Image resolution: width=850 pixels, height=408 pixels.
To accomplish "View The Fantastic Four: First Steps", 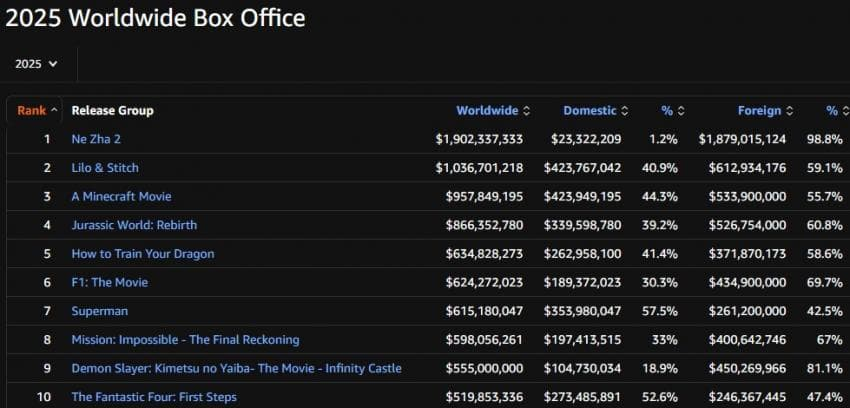I will click(x=154, y=397).
